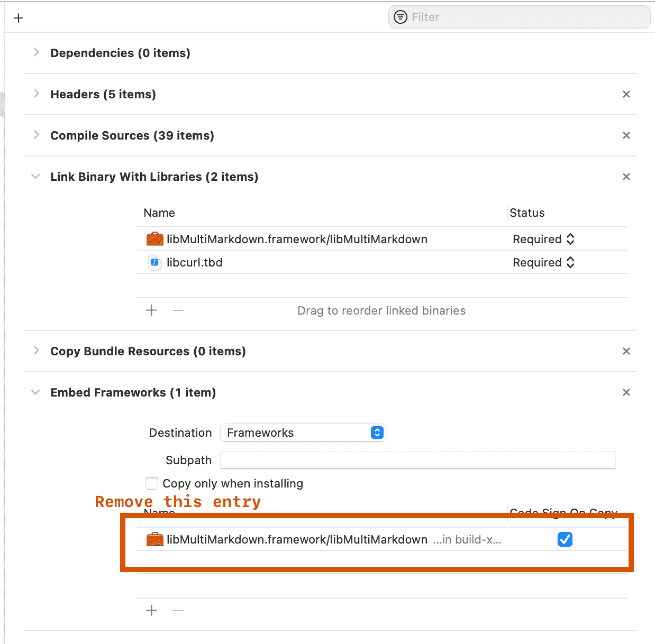Click the Filter search field
Viewport: 655px width, 644px height.
524,17
